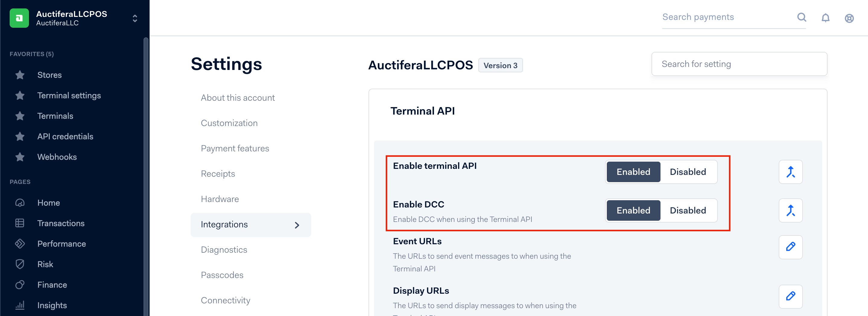Click the edit pencil next to Display URLs
The image size is (868, 316).
click(x=790, y=296)
